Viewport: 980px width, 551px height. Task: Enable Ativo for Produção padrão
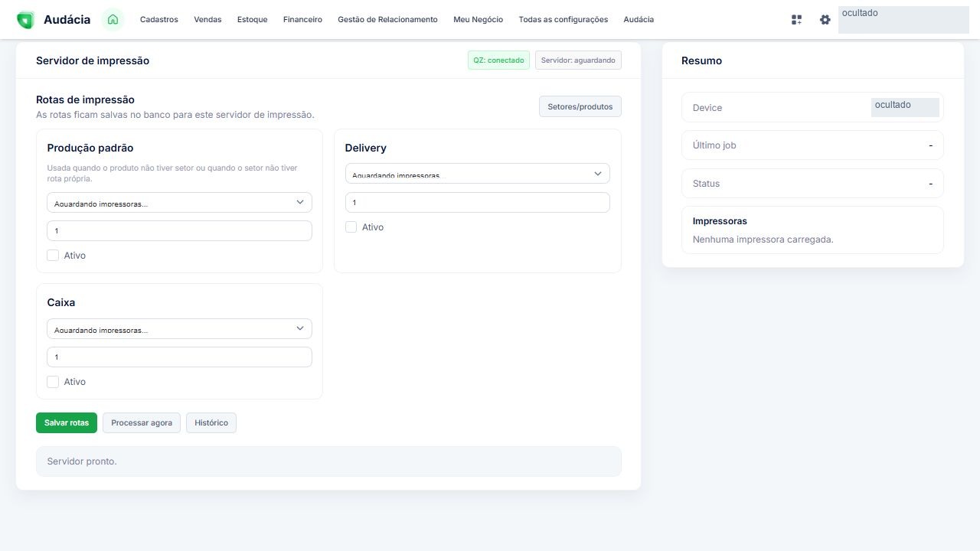tap(53, 256)
